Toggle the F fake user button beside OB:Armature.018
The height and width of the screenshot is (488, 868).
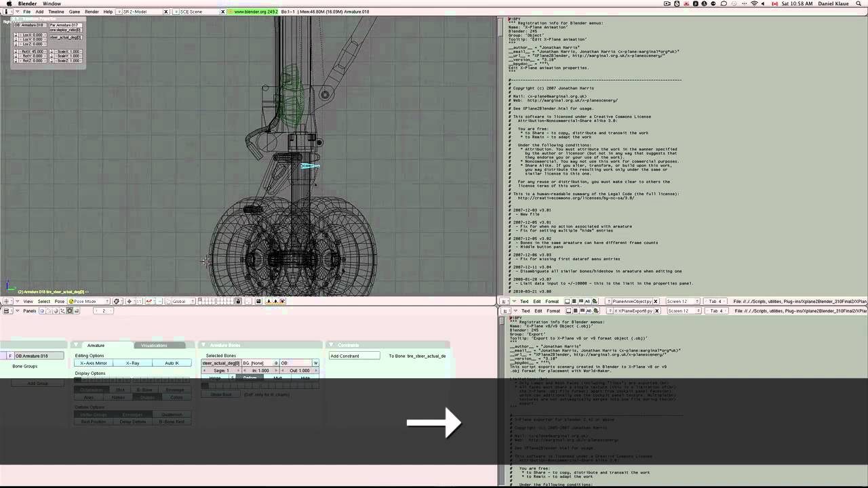(x=10, y=356)
